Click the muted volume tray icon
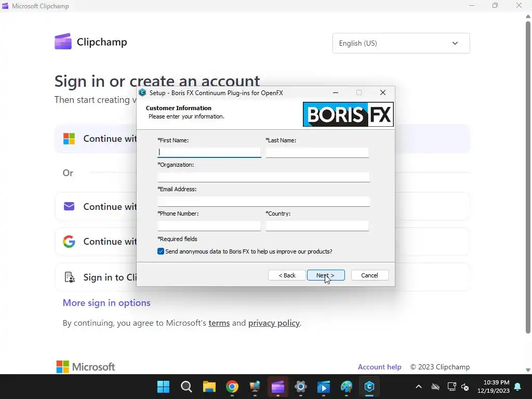Image resolution: width=532 pixels, height=399 pixels. 465,387
